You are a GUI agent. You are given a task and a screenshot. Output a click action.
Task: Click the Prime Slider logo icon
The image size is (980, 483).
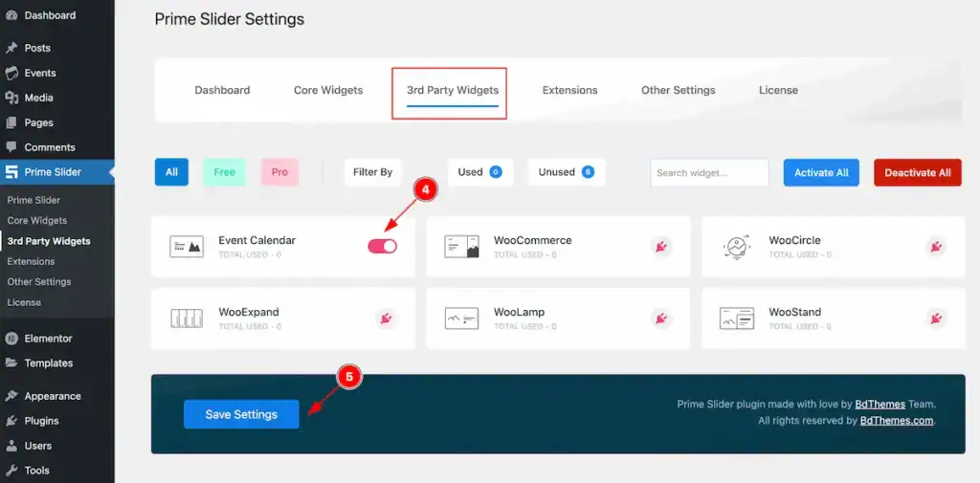[x=11, y=172]
